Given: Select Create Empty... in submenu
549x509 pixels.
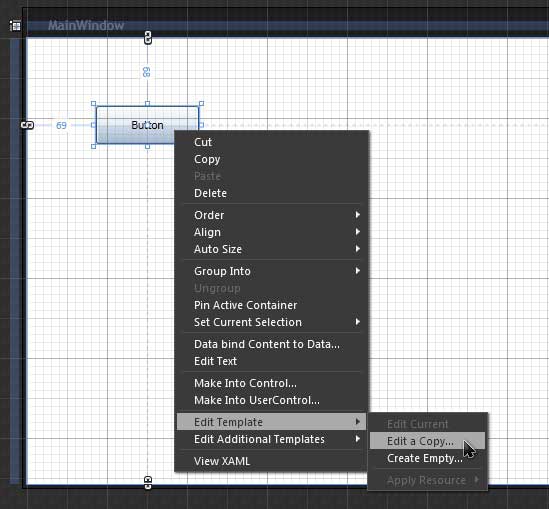Looking at the screenshot, I should (428, 458).
